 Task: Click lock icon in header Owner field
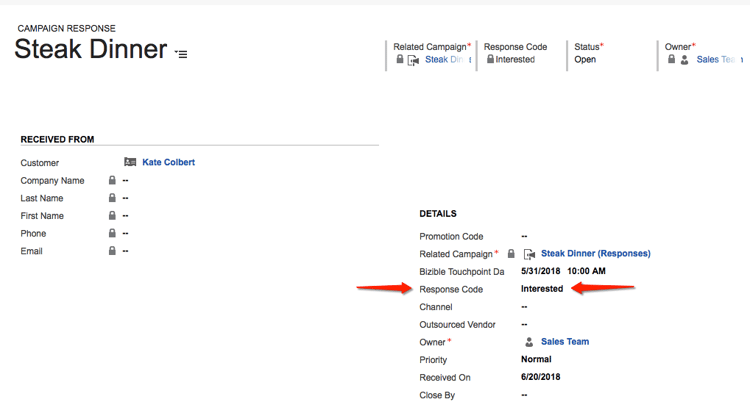(x=672, y=59)
